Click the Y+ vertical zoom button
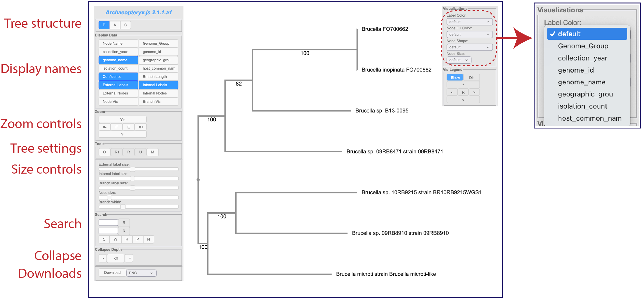Image resolution: width=644 pixels, height=298 pixels. pos(122,120)
